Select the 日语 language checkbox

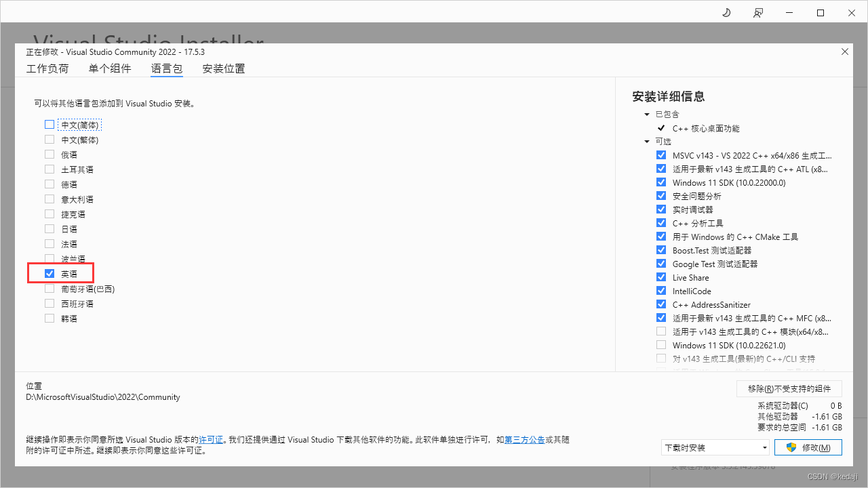pos(50,229)
